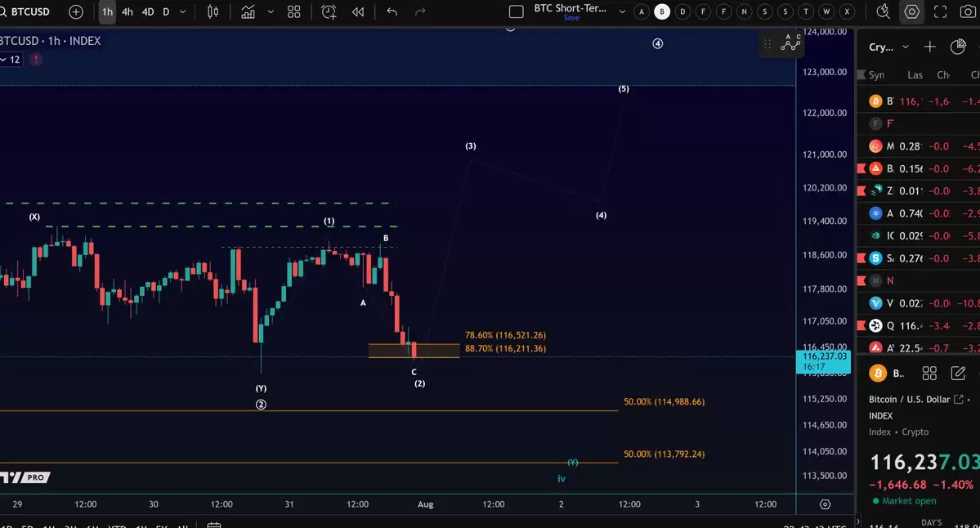Viewport: 980px width, 528px height.
Task: Select the T layout circle
Action: (806, 12)
